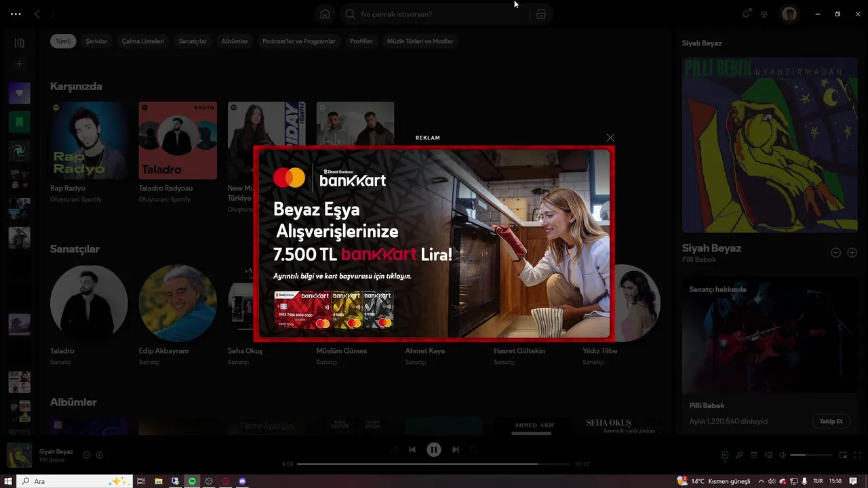868x488 pixels.
Task: Adjust the Spotify volume slider
Action: [x=811, y=455]
